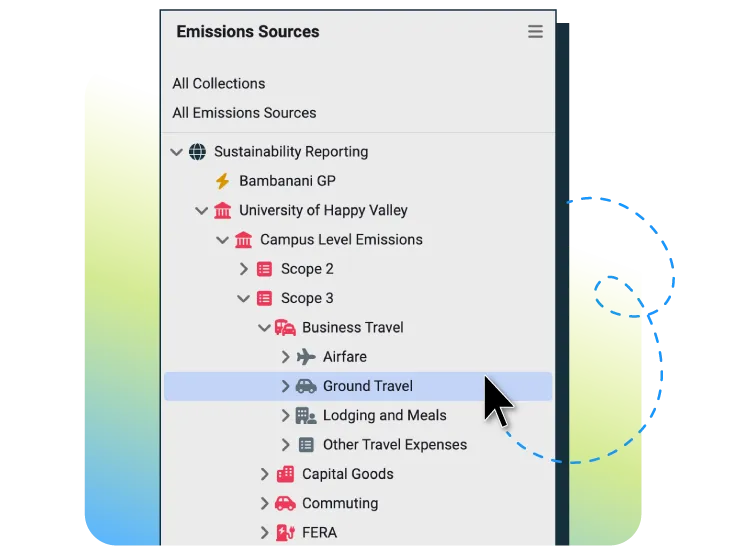Viewport: 750px width, 551px height.
Task: Click the Scope 2 list icon
Action: (264, 269)
